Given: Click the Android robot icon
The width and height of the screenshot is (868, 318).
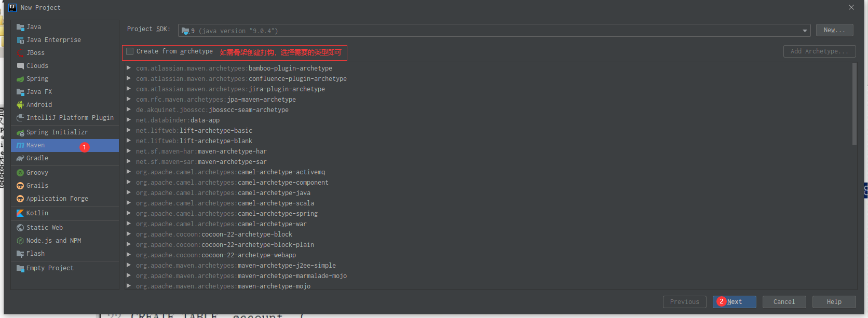Looking at the screenshot, I should coord(20,105).
